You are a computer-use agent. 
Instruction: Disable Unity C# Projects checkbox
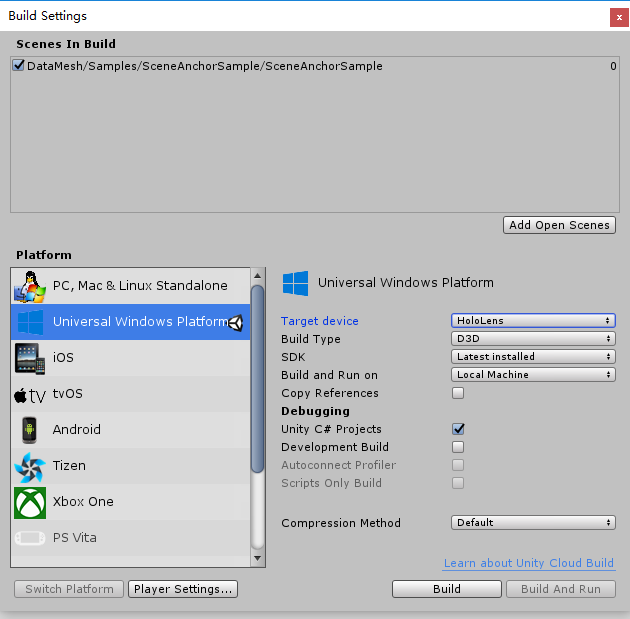[x=458, y=429]
